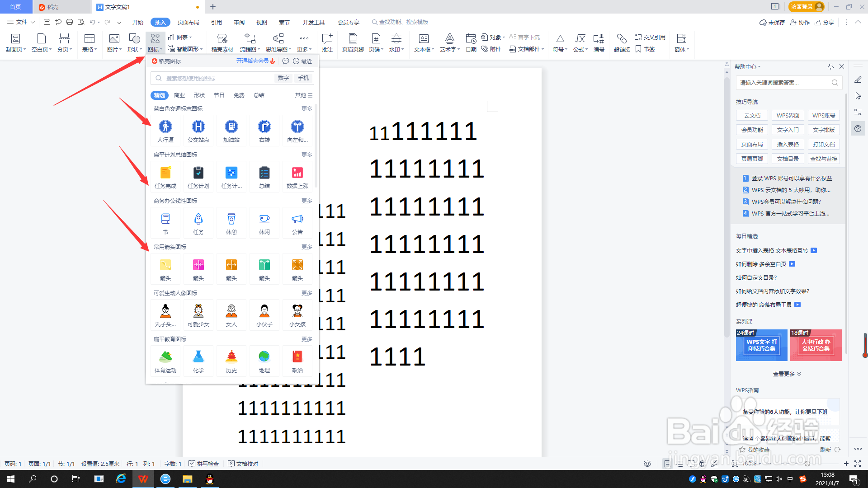Select the 人行道 pedestrian traffic icon
This screenshot has width=868, height=488.
coord(165,130)
